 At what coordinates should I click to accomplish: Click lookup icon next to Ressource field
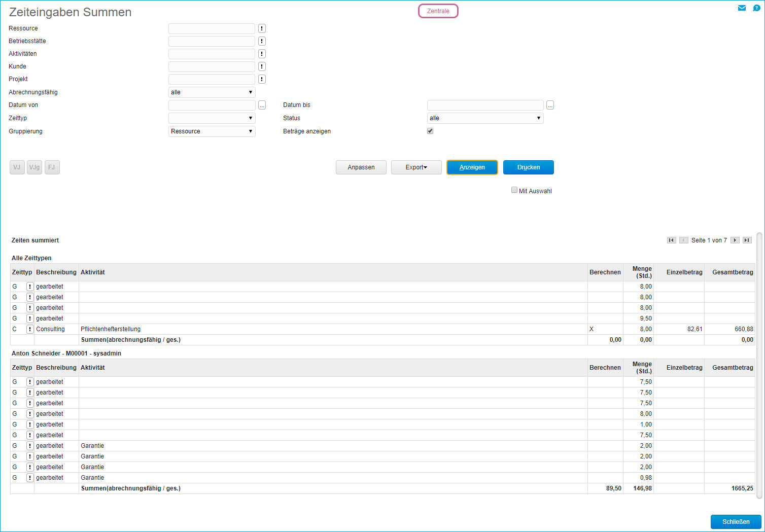(262, 28)
